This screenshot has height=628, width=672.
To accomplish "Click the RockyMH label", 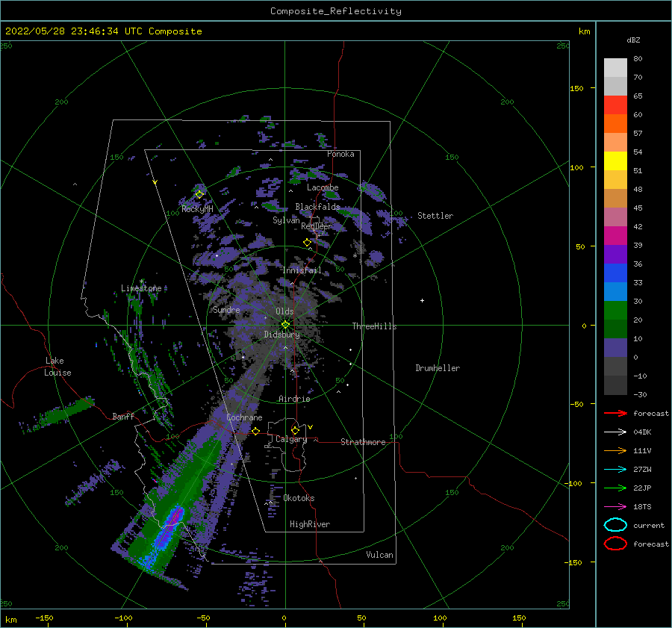I will (197, 209).
